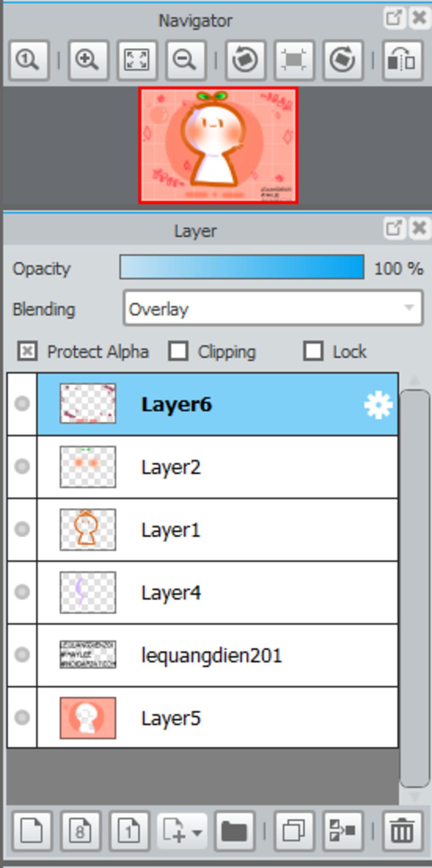Screen dimensions: 432x868
Task: Fit canvas to window in Navigator
Action: click(x=137, y=60)
